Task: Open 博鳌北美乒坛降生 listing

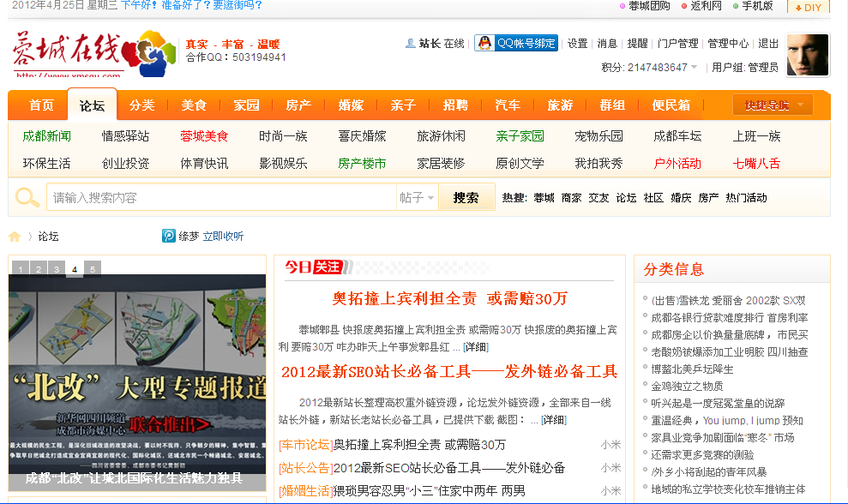Action: [x=692, y=369]
